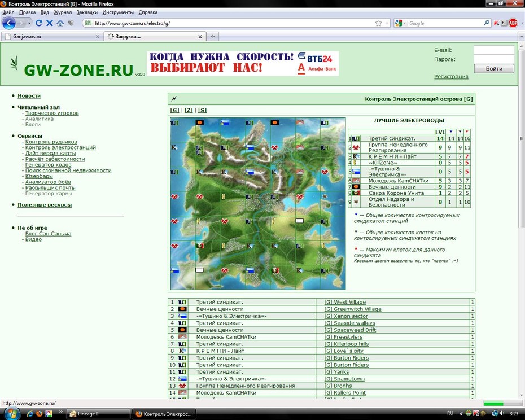
Task: Click the ВТБ24 Альфа-Банк banner ad
Action: pyautogui.click(x=243, y=63)
